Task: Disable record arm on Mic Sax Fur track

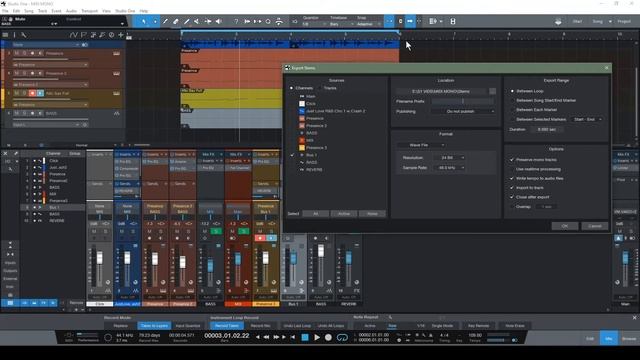Action: (32, 93)
